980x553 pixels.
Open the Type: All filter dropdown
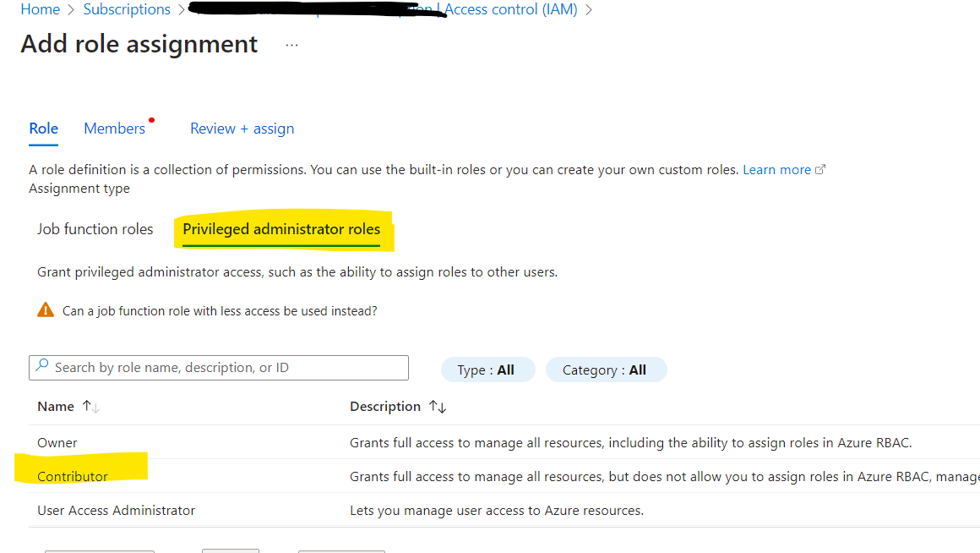[487, 369]
